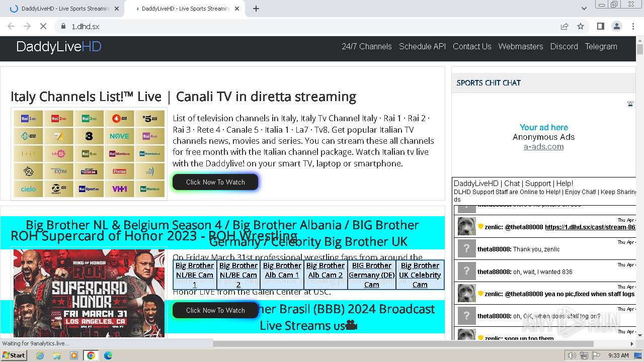Click theta88008's avatar beside "Thank you, zenlic"
Screen dimensions: 644x362
point(466,249)
